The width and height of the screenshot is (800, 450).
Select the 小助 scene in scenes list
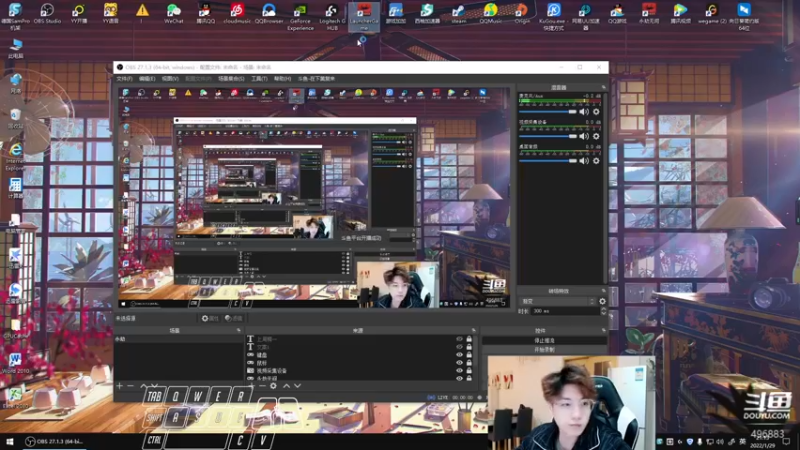pyautogui.click(x=179, y=339)
